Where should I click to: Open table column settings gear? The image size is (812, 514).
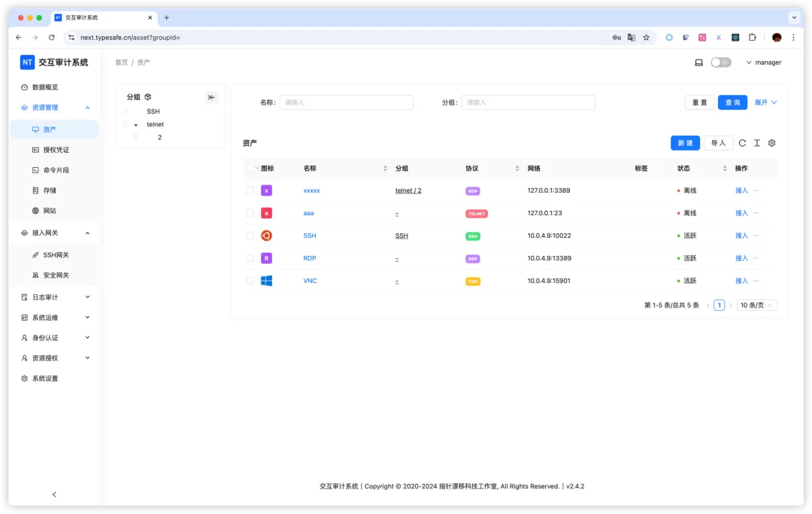[771, 143]
